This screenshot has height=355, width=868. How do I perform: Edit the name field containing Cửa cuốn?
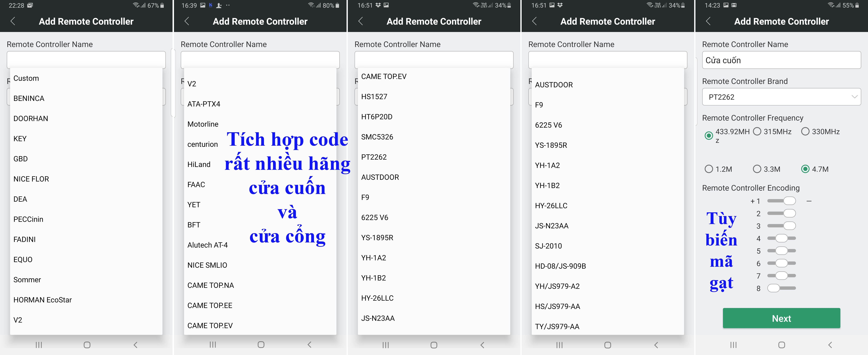pyautogui.click(x=781, y=60)
